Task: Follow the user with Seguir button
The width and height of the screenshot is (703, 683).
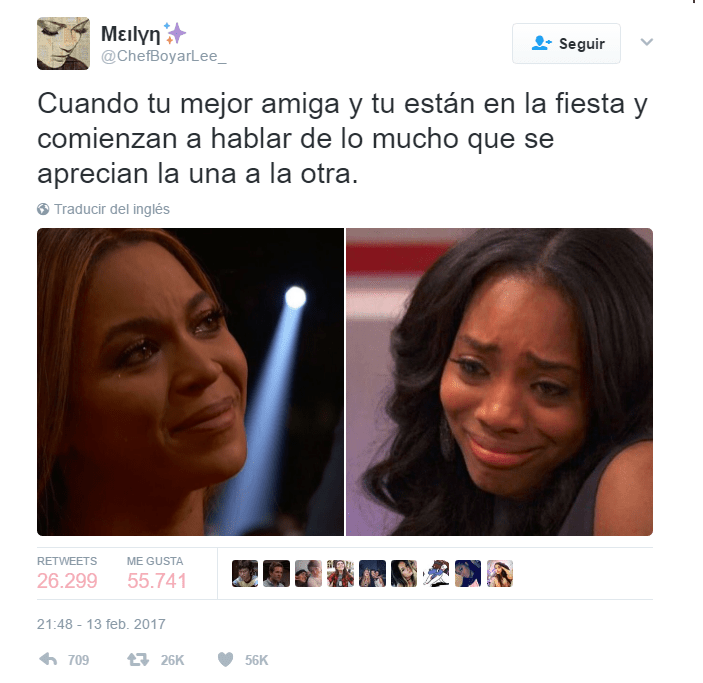Action: click(566, 44)
